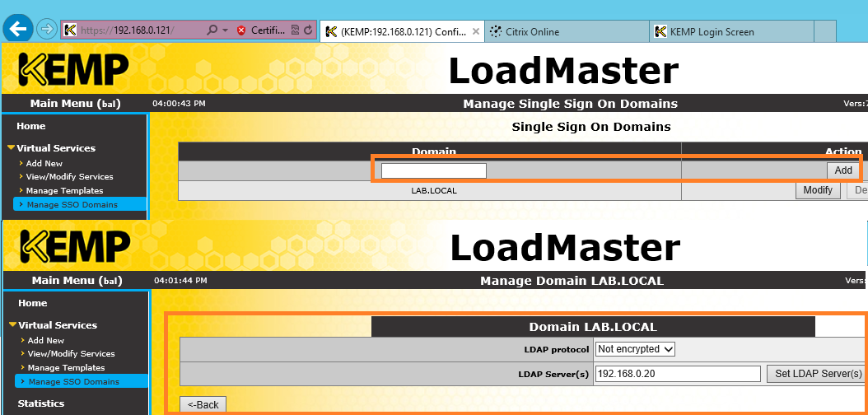Viewport: 868px width, 415px height.
Task: Click the Single Sign On Domains heading
Action: (591, 127)
